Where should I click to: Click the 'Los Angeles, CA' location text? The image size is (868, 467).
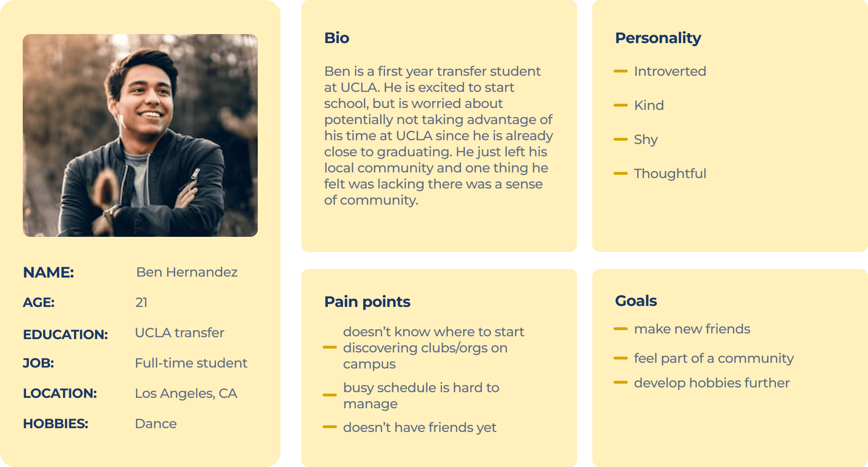click(186, 394)
